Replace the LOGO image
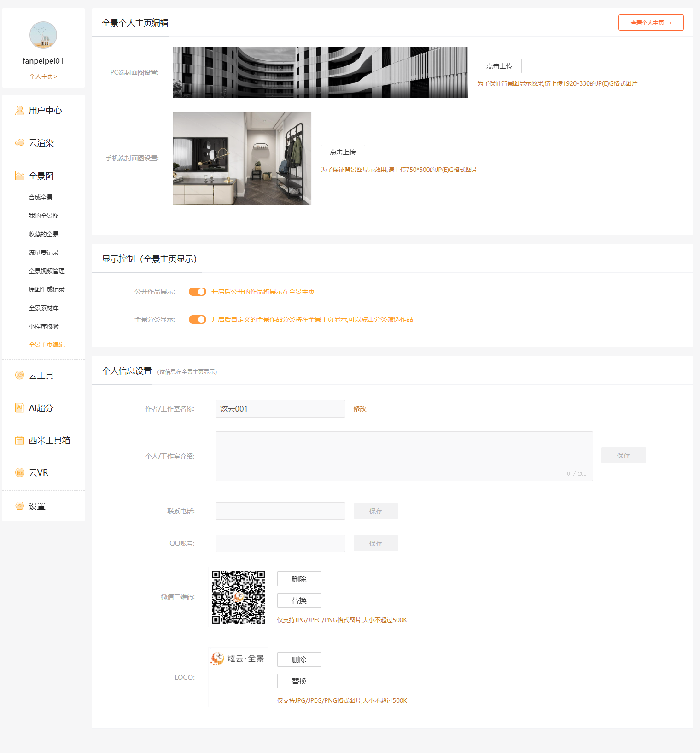 (299, 681)
